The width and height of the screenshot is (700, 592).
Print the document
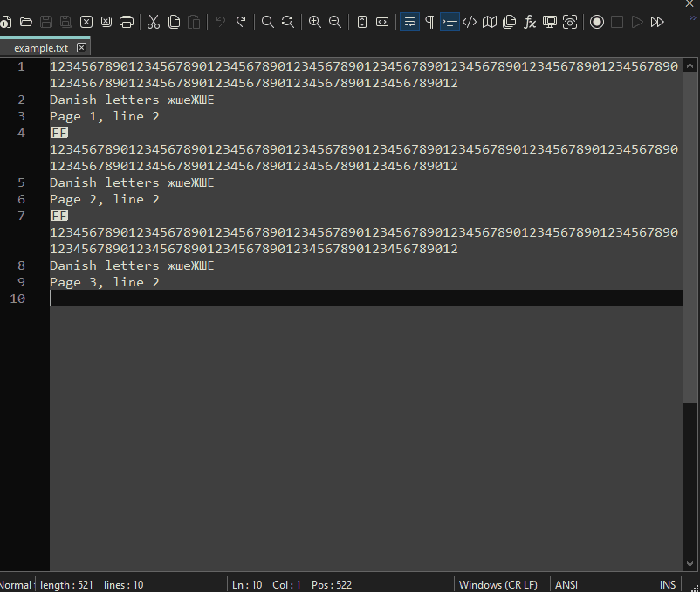coord(126,22)
